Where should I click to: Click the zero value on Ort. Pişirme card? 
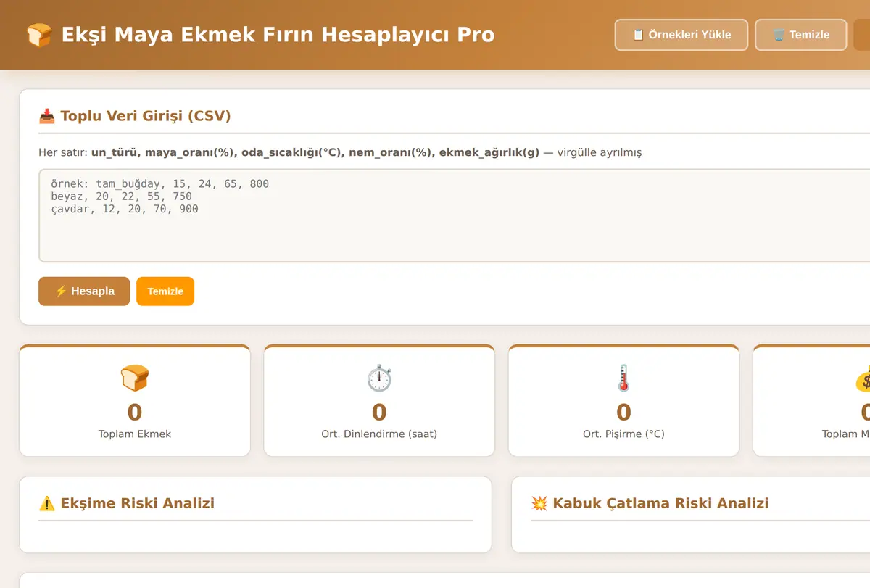point(623,412)
